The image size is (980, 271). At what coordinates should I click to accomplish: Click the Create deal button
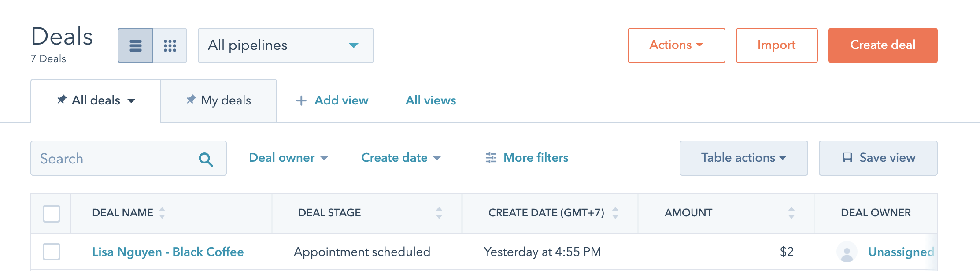[x=883, y=45]
